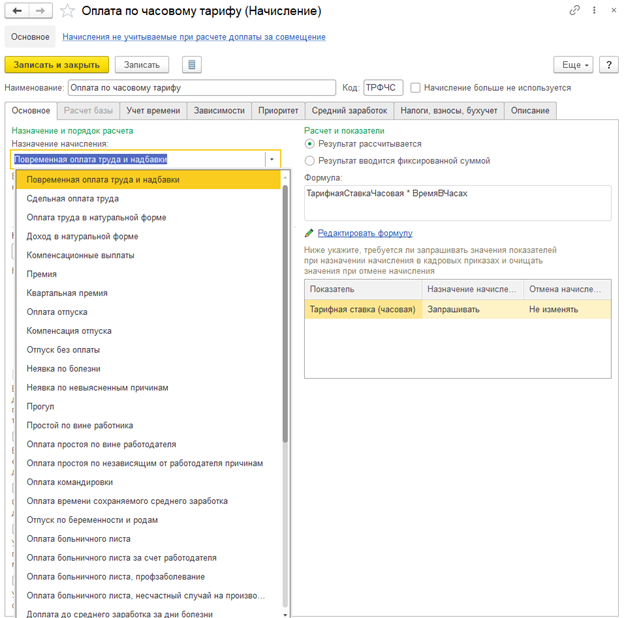Pick Отпуск по беременности и родам
The height and width of the screenshot is (618, 624).
148,520
